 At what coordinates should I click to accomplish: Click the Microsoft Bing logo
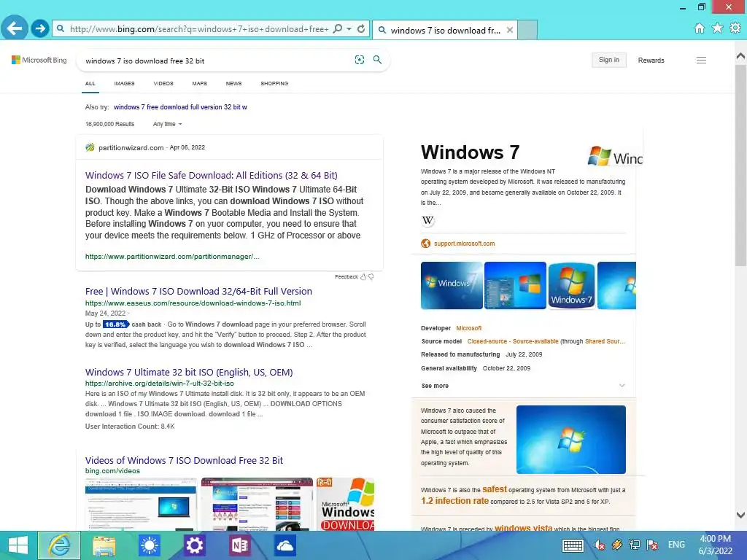point(39,60)
